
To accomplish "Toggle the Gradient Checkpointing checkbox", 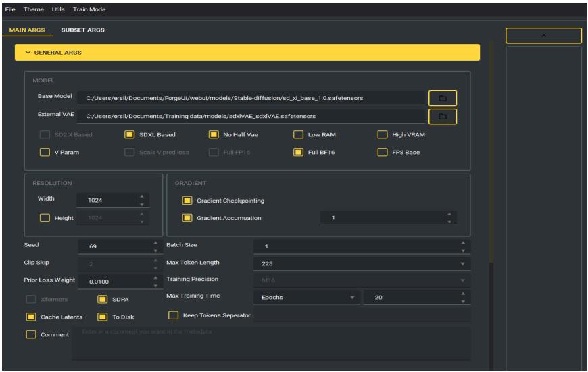I will click(187, 201).
